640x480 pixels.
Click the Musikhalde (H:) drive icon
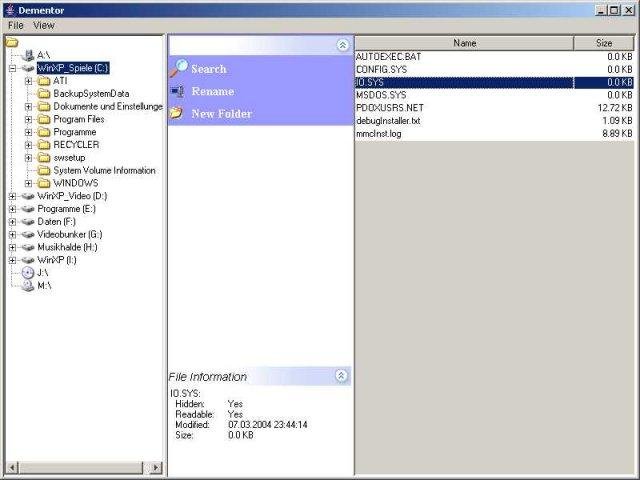click(x=28, y=247)
